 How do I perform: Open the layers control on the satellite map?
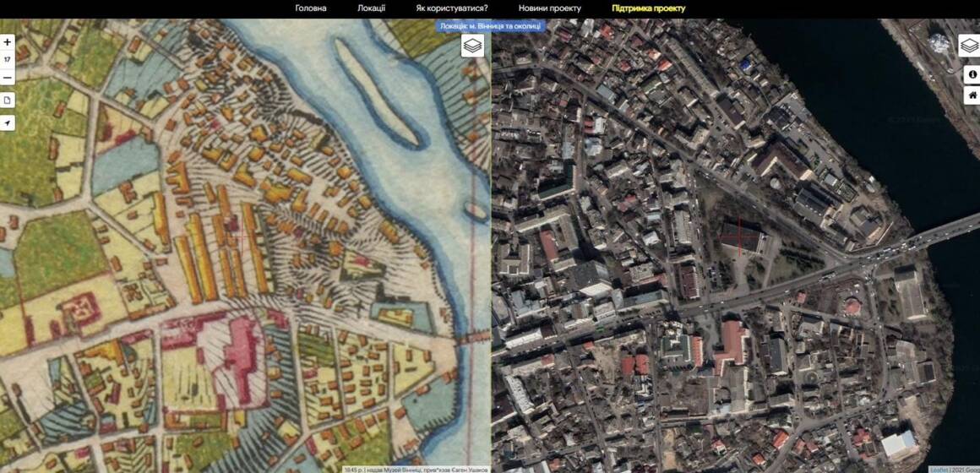(x=969, y=46)
